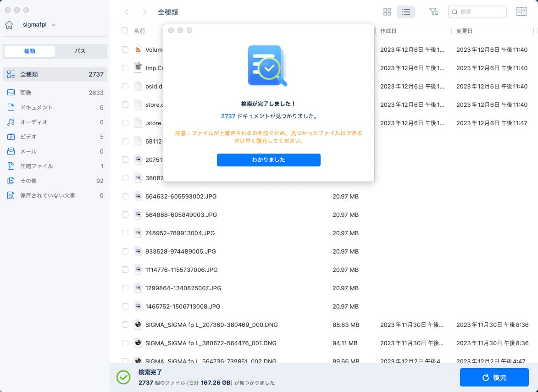Go back using the left navigation arrow

pos(127,12)
